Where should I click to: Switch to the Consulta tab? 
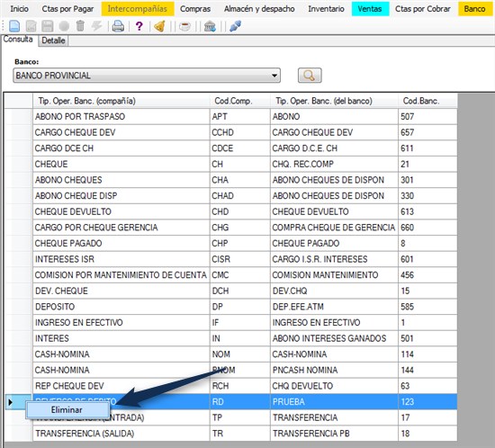click(x=18, y=40)
